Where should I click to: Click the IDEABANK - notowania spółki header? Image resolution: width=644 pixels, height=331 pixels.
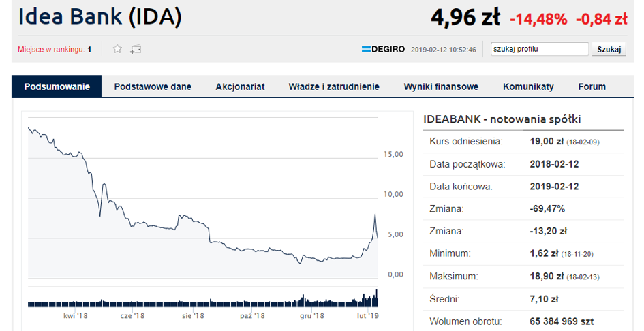502,119
